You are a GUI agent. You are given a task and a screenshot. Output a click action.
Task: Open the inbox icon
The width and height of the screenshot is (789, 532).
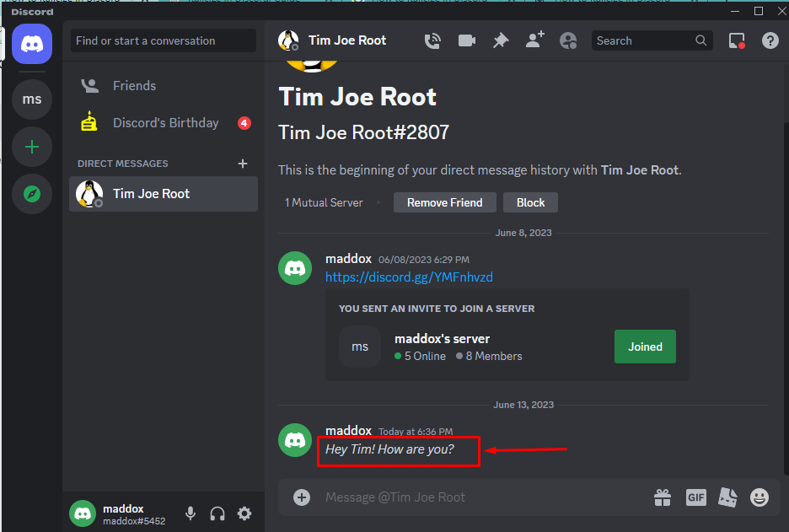(737, 40)
